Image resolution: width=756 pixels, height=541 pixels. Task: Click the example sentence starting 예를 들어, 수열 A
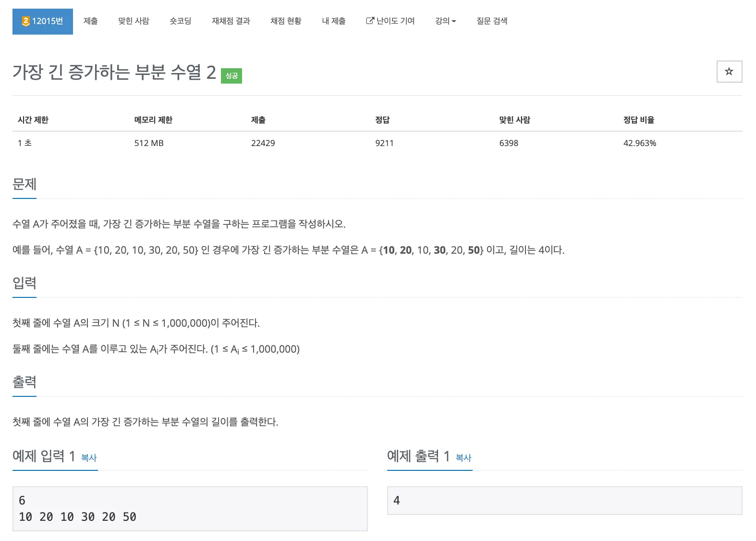click(289, 250)
